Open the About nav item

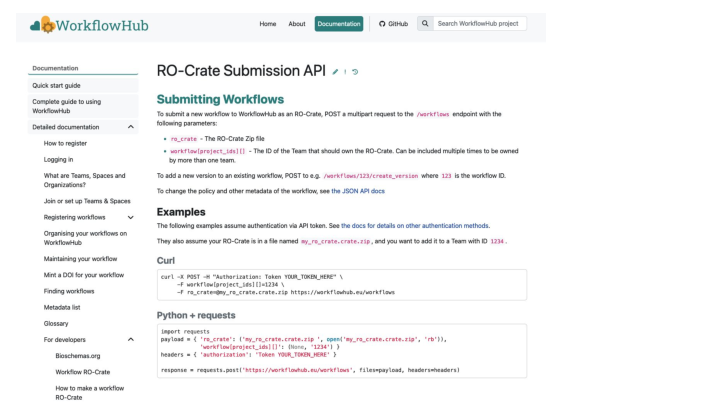pos(297,24)
